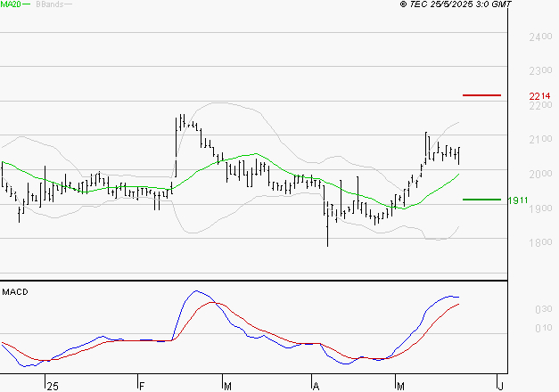Click the 2300 price axis label
Image resolution: width=559 pixels, height=392 pixels.
click(x=540, y=71)
